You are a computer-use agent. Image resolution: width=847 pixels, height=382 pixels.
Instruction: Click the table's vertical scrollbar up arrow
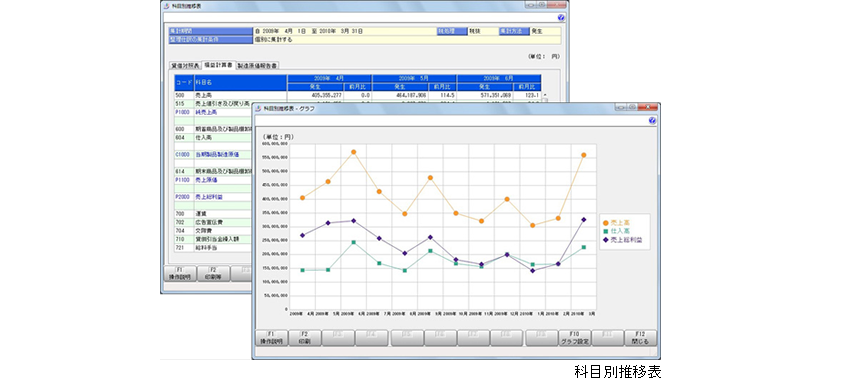point(544,95)
